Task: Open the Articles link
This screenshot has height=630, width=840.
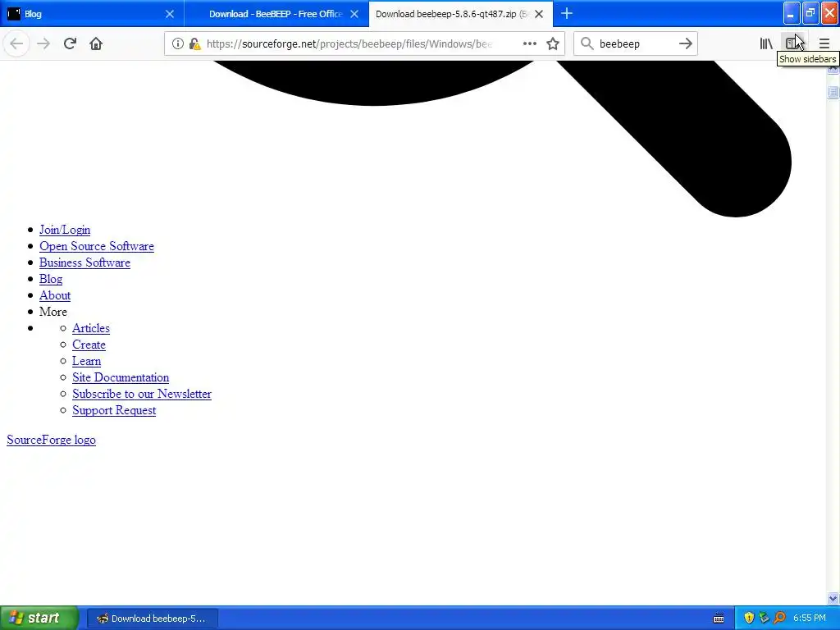Action: 91,328
